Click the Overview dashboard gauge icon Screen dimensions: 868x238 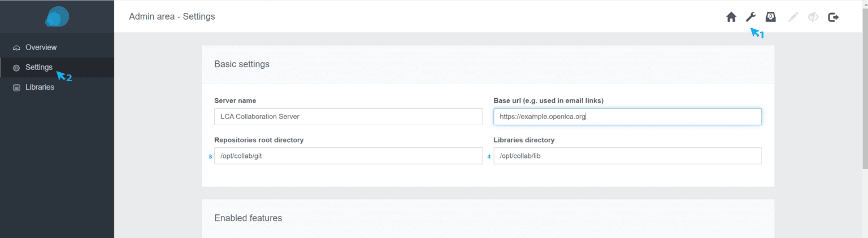click(16, 48)
